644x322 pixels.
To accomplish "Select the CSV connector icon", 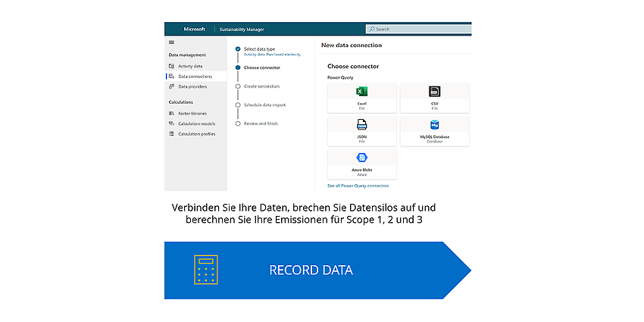I will click(x=435, y=92).
